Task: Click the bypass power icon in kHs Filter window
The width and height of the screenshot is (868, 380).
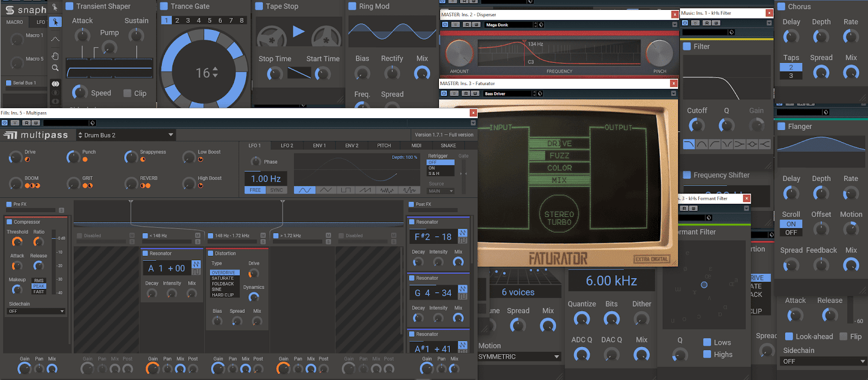Action: click(685, 23)
